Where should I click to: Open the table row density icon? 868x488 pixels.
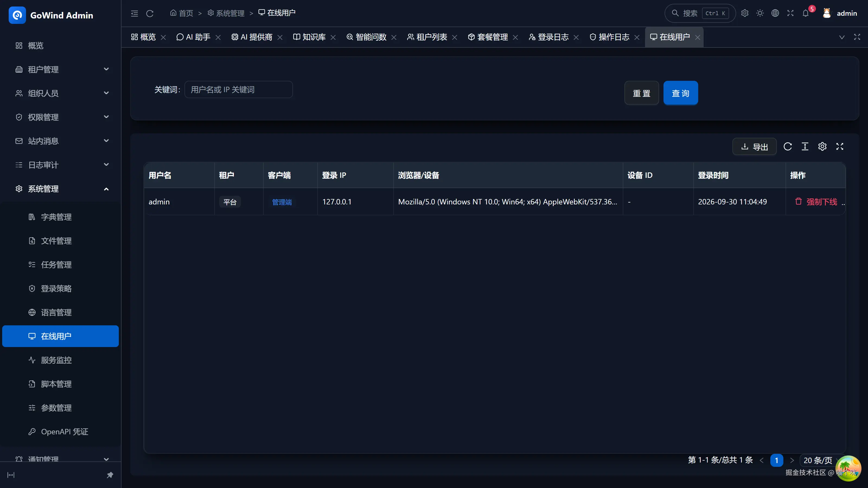click(805, 146)
